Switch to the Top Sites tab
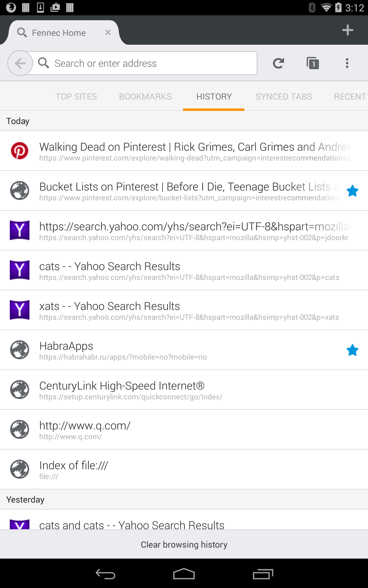Screen dimensions: 368x588 coord(76,97)
